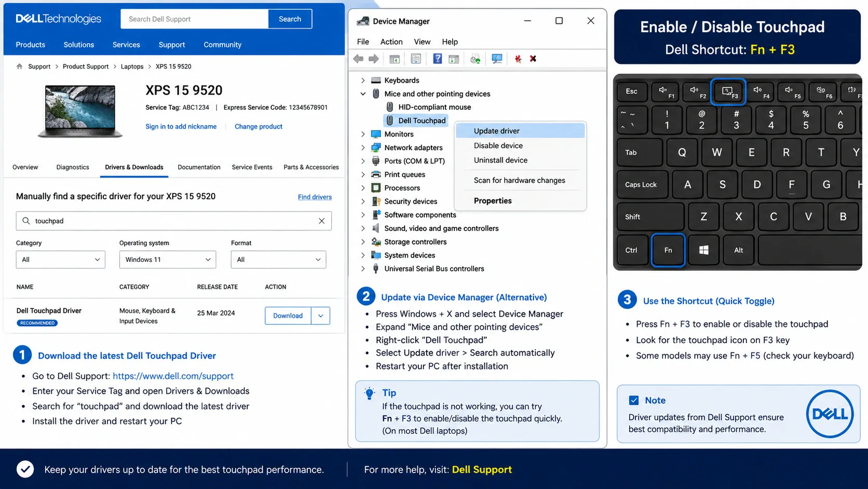
Task: Click the XPS 15 9520 laptop image
Action: [80, 111]
